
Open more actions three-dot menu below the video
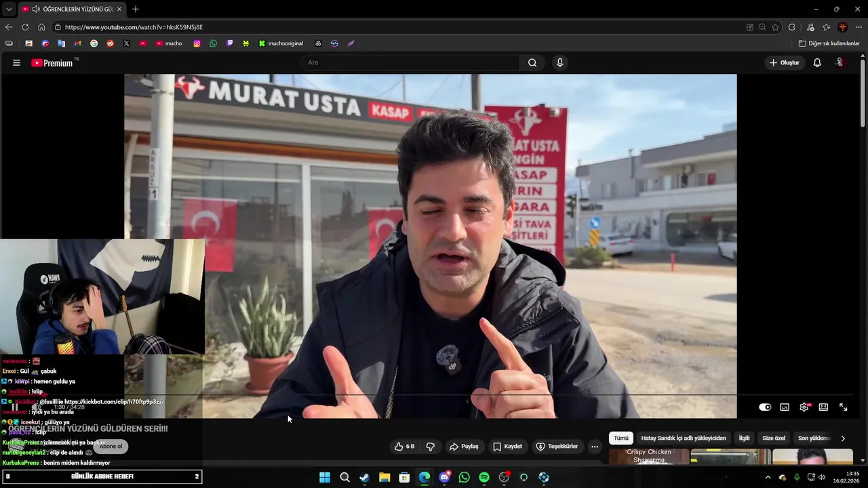[595, 446]
